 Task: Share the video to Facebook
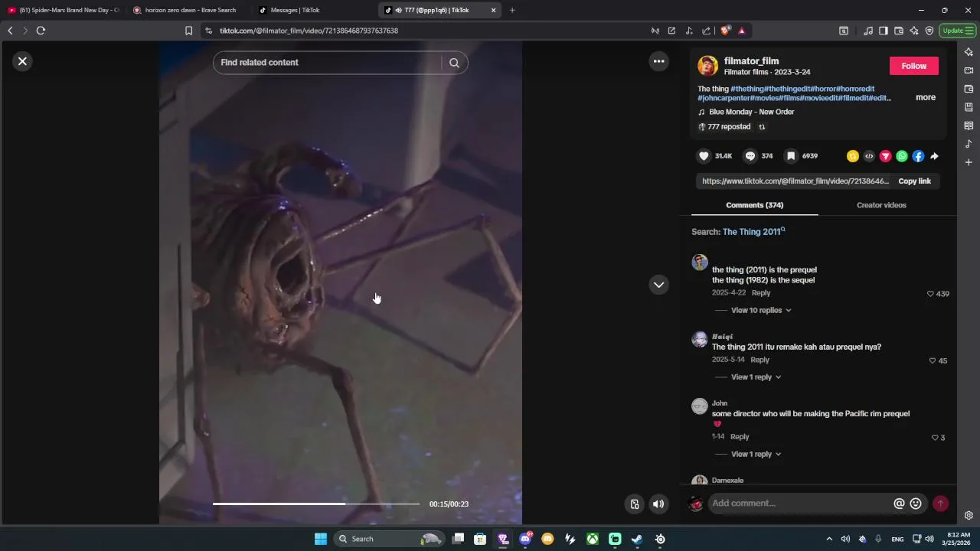pos(918,156)
